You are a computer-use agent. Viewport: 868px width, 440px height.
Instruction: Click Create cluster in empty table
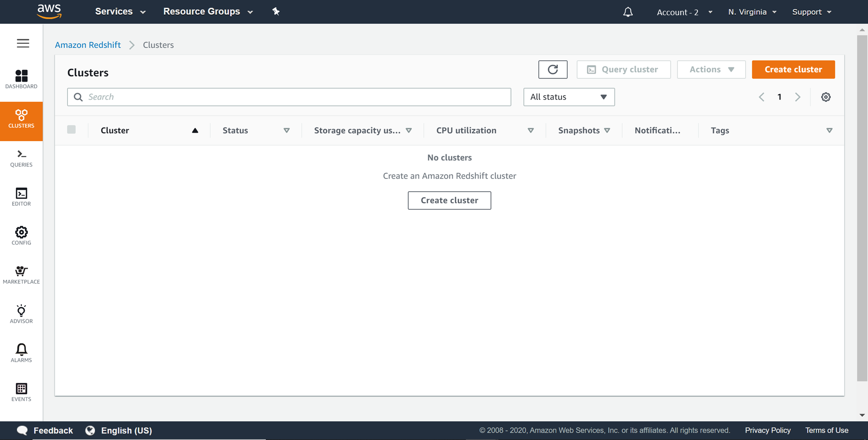point(450,200)
